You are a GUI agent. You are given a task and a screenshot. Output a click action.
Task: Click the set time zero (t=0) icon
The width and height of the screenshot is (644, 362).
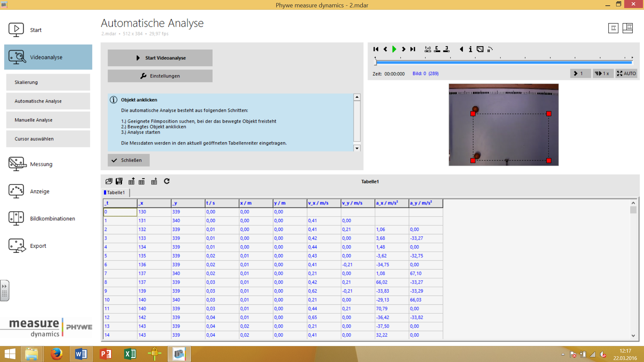(428, 49)
